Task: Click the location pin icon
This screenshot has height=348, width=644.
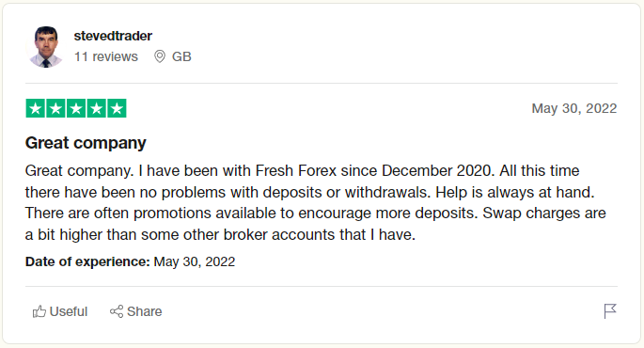Action: [x=160, y=56]
